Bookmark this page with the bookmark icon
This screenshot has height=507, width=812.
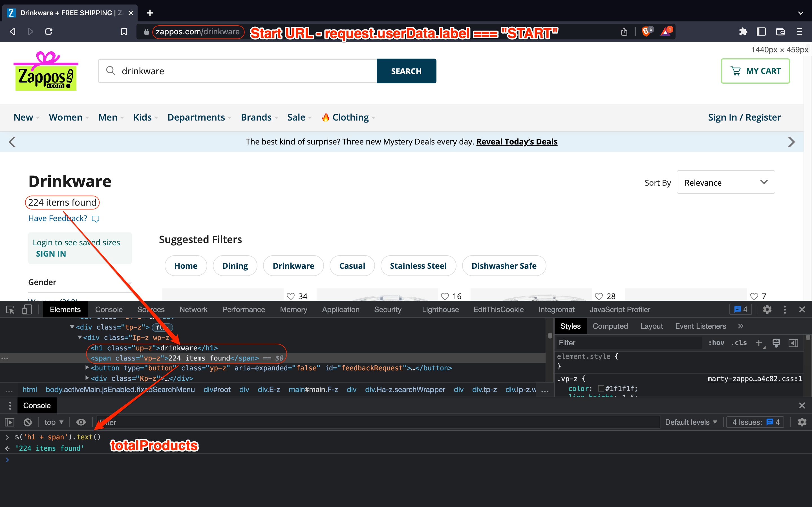pyautogui.click(x=124, y=32)
